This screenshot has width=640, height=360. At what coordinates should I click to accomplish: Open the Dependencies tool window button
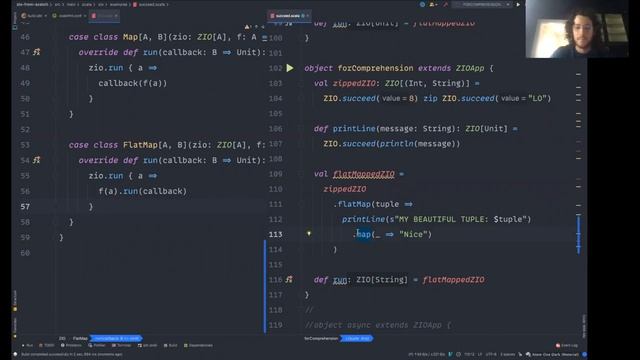pos(198,345)
